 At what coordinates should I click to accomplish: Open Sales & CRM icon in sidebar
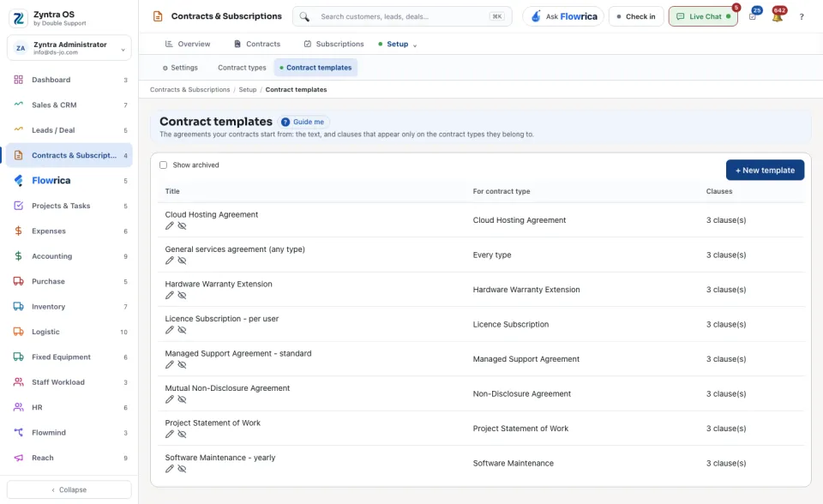point(18,105)
